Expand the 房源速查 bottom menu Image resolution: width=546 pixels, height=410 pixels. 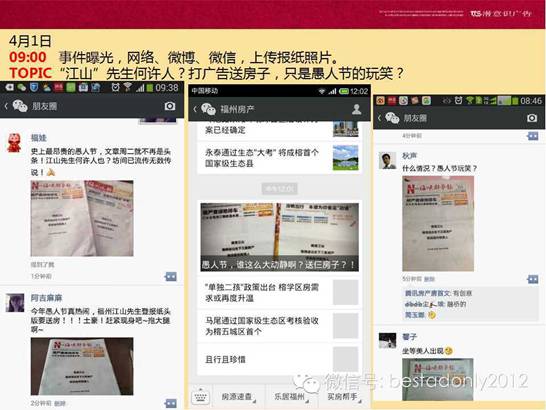[x=238, y=396]
